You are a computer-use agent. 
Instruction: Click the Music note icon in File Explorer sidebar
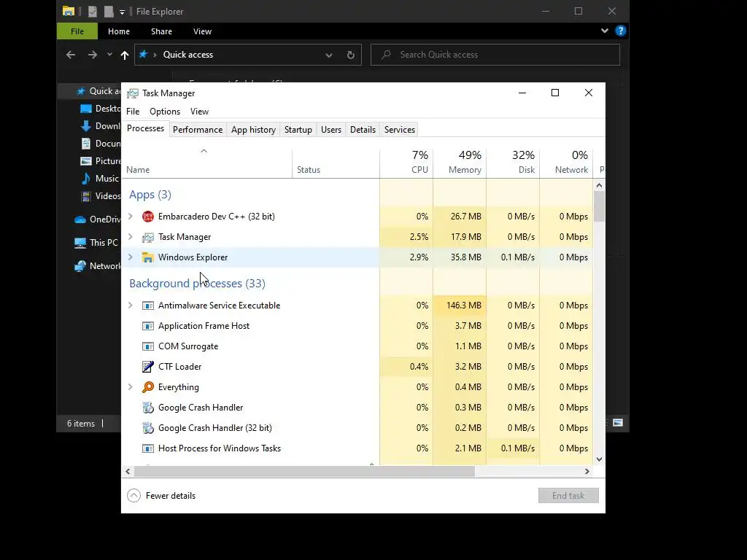tap(86, 179)
